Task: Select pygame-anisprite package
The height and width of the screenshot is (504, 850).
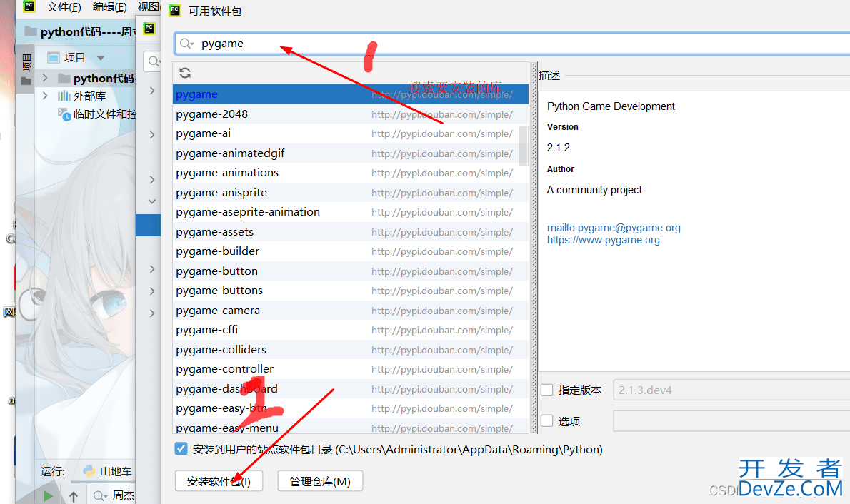Action: click(x=350, y=192)
